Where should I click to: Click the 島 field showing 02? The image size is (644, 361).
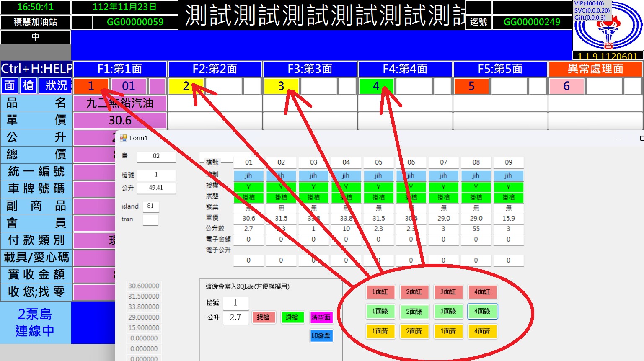156,156
